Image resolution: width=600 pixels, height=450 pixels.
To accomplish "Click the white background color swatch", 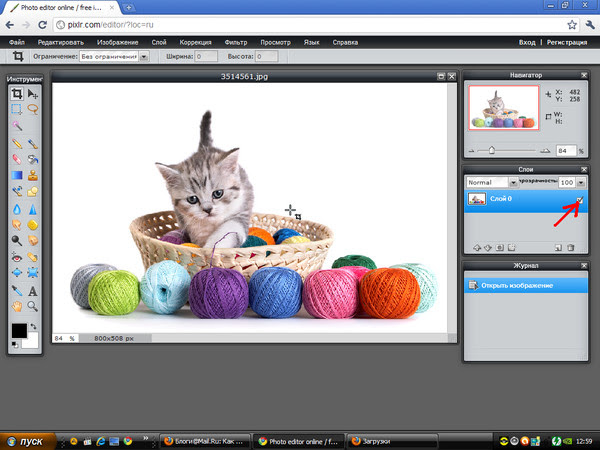I will click(x=31, y=341).
